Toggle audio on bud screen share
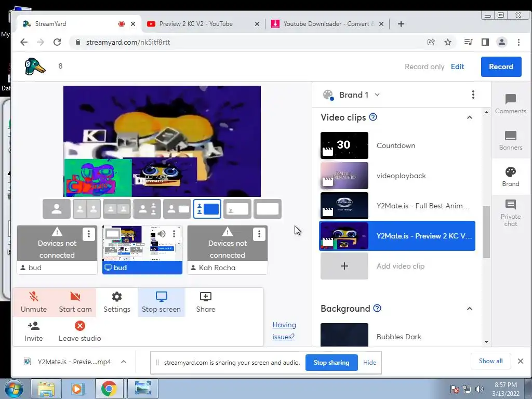The height and width of the screenshot is (399, 532). [x=162, y=234]
